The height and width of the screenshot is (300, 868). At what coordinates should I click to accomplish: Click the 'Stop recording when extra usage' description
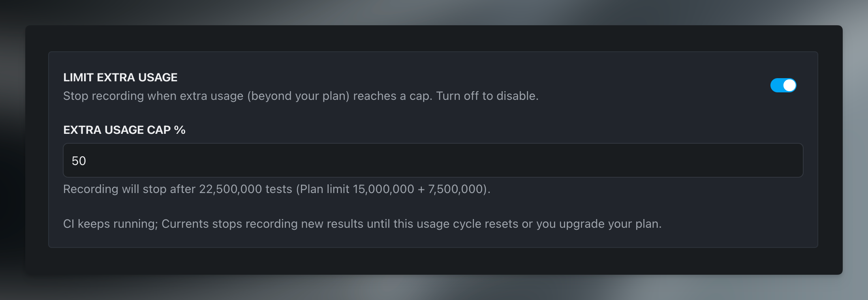tap(153, 96)
